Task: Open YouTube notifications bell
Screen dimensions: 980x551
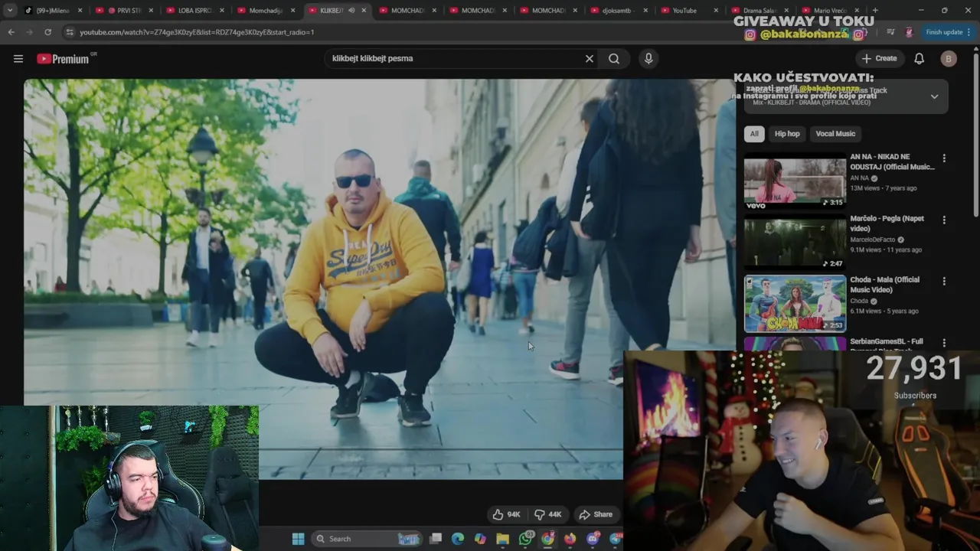Action: coord(920,59)
